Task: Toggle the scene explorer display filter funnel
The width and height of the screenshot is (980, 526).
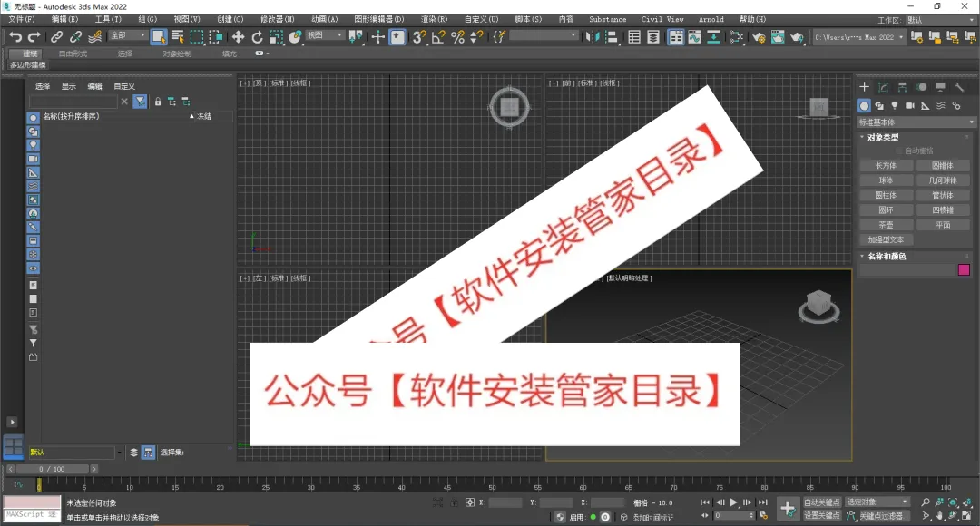Action: 140,102
